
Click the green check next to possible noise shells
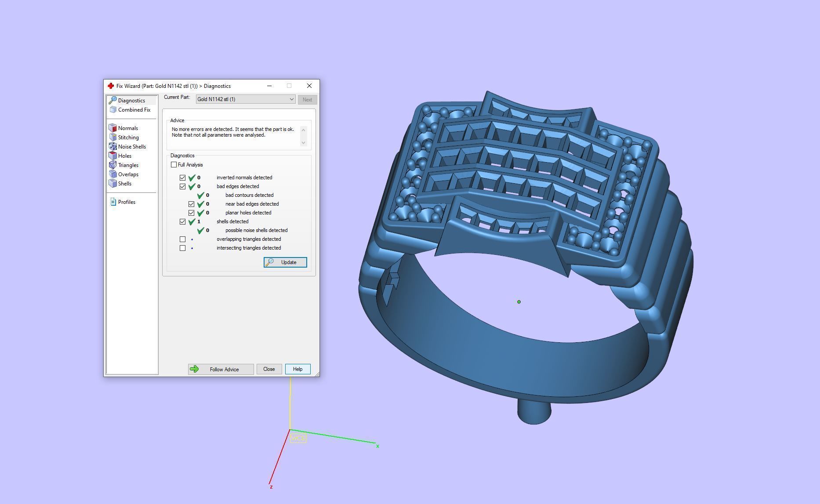point(201,230)
